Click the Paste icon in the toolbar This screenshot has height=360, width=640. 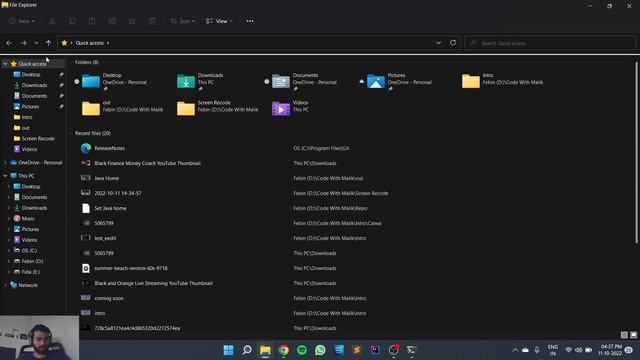(92, 21)
